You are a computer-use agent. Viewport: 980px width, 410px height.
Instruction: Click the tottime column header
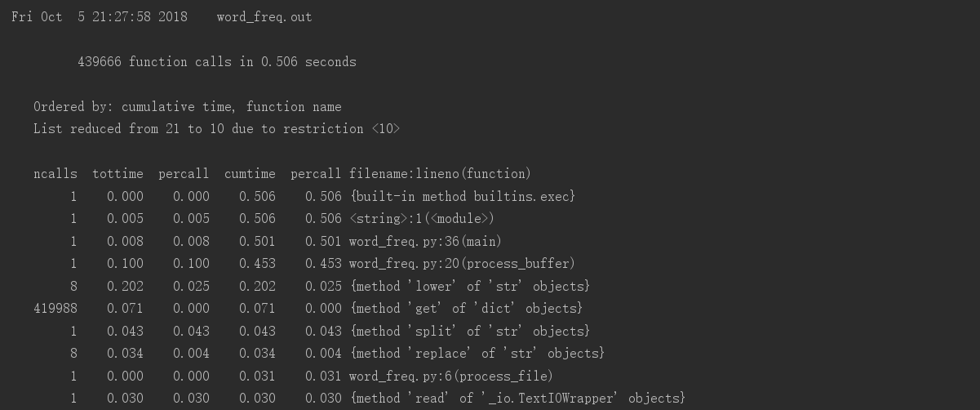point(118,174)
